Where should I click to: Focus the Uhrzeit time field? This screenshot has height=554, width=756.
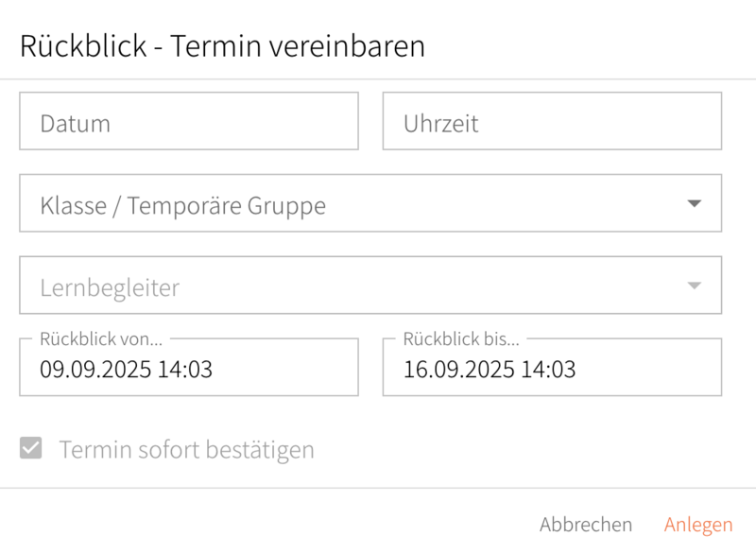coord(552,121)
